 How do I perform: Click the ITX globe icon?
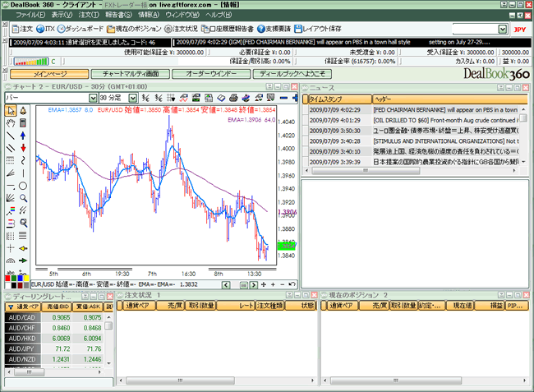45,29
